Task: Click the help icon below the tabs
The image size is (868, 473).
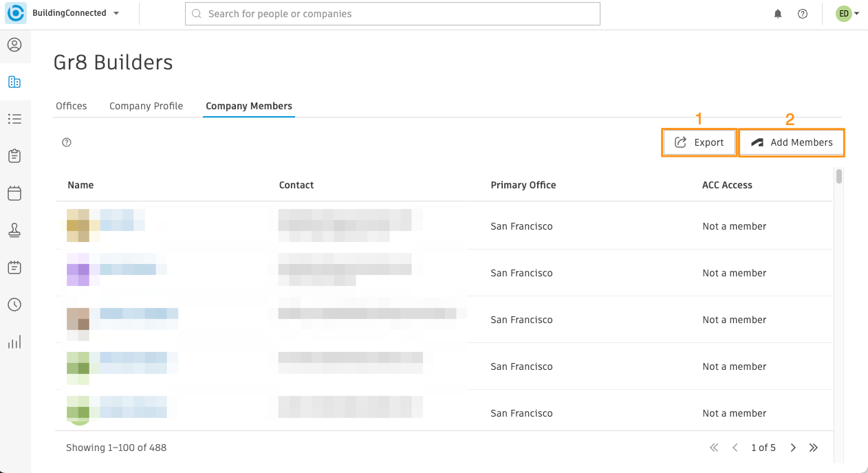Action: point(67,142)
